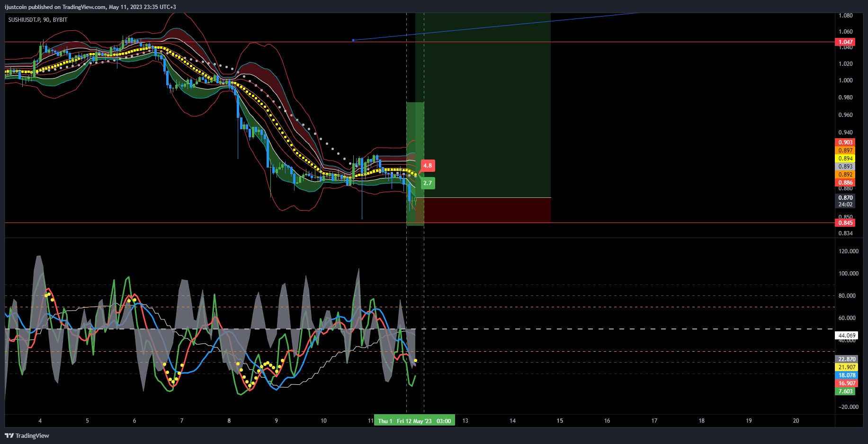Click date 9 on the time axis
The width and height of the screenshot is (868, 444).
[x=277, y=421]
